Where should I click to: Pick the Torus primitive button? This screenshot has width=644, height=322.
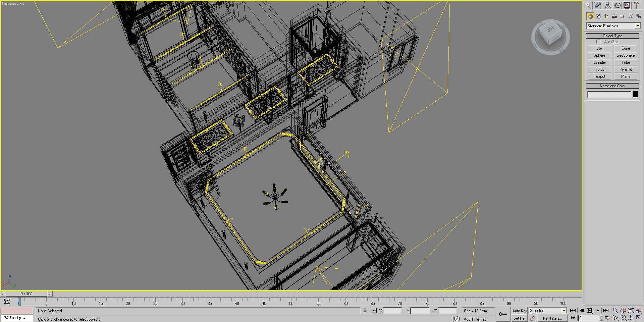coord(599,69)
